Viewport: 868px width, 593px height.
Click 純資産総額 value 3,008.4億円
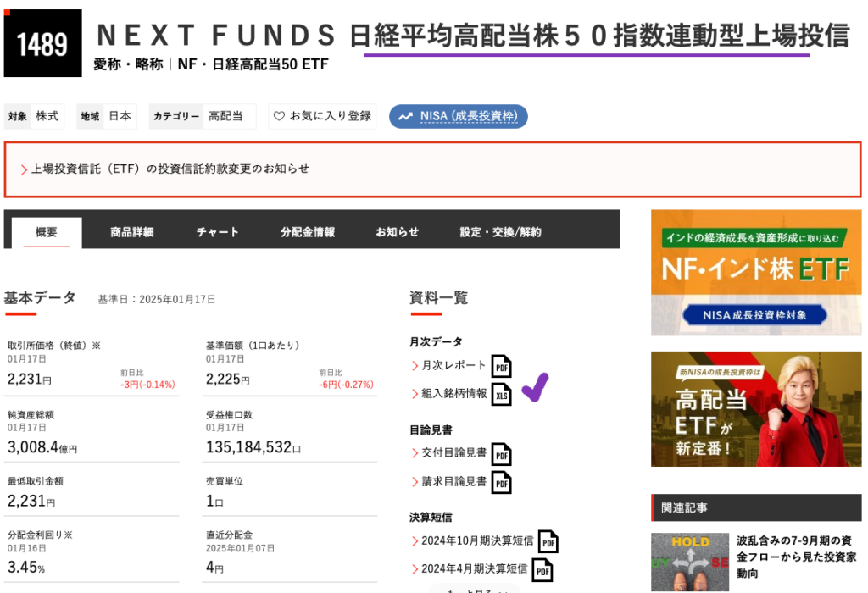pyautogui.click(x=42, y=447)
